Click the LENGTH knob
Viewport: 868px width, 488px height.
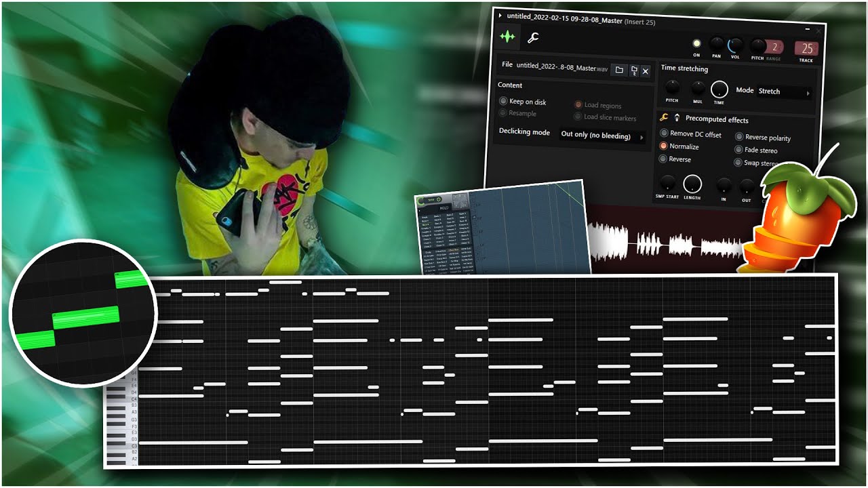click(692, 184)
